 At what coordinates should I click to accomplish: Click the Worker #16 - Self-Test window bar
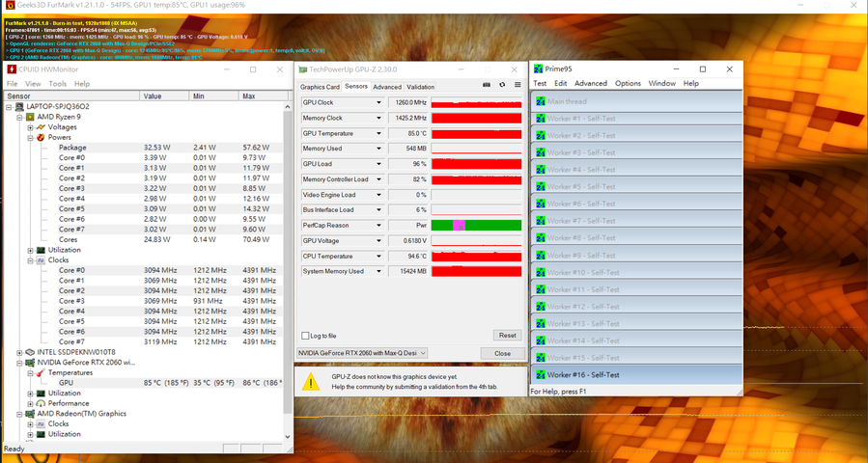point(636,374)
